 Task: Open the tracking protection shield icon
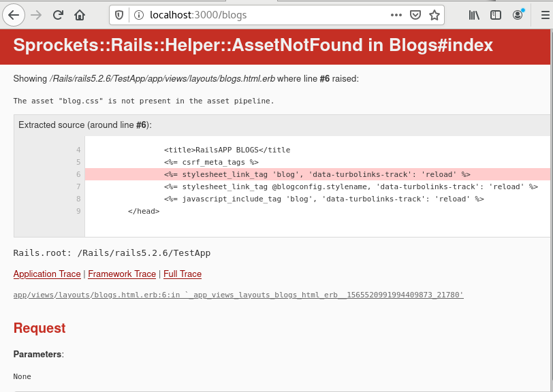[119, 15]
